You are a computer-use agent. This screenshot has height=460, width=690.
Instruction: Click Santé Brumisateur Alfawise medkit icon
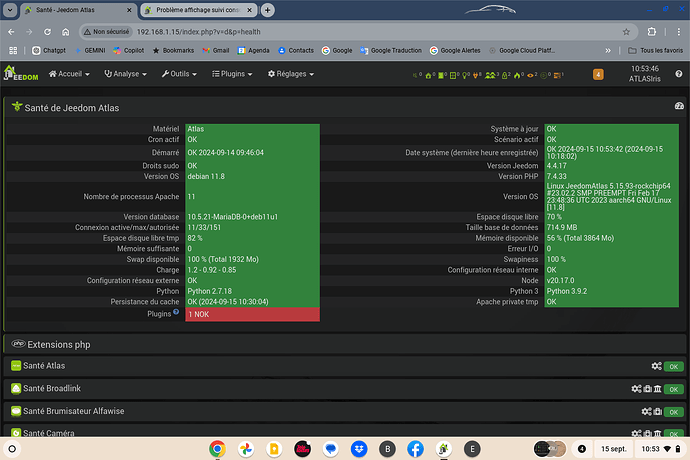coord(658,412)
